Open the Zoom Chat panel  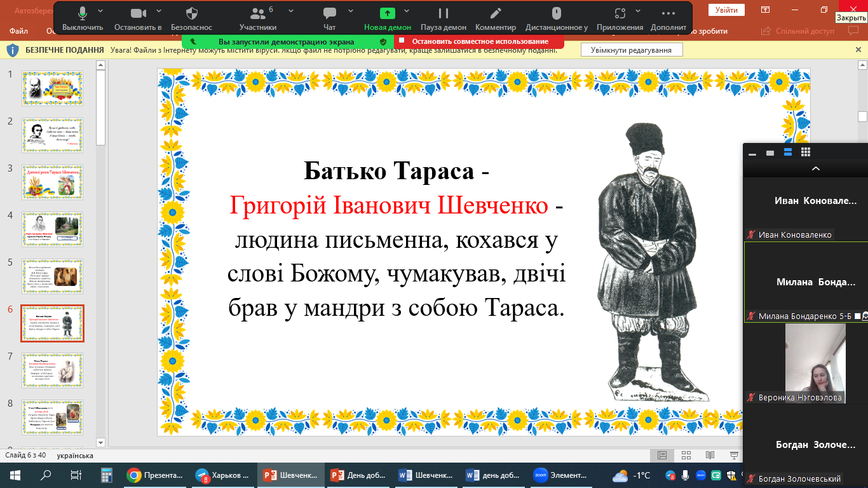(329, 14)
